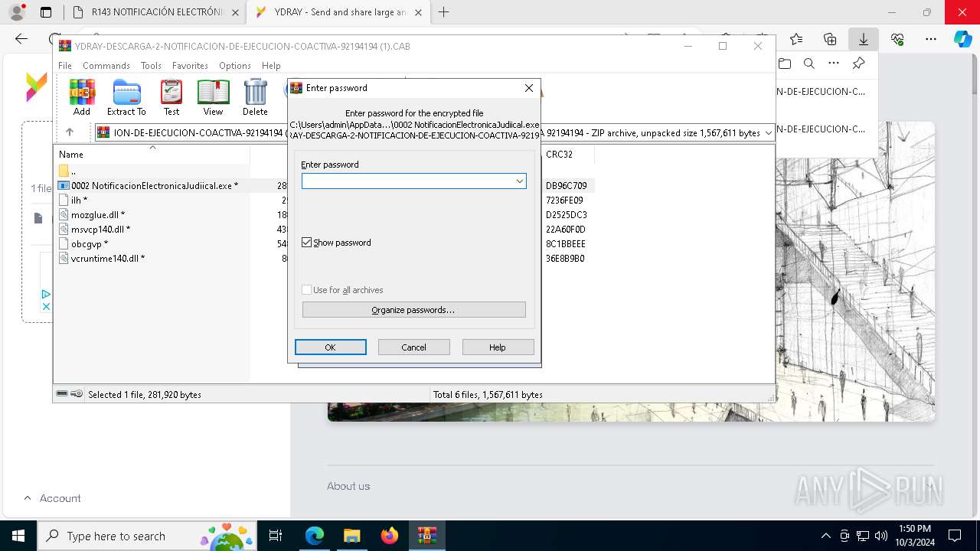Toggle the Show password checkbox

[x=307, y=243]
